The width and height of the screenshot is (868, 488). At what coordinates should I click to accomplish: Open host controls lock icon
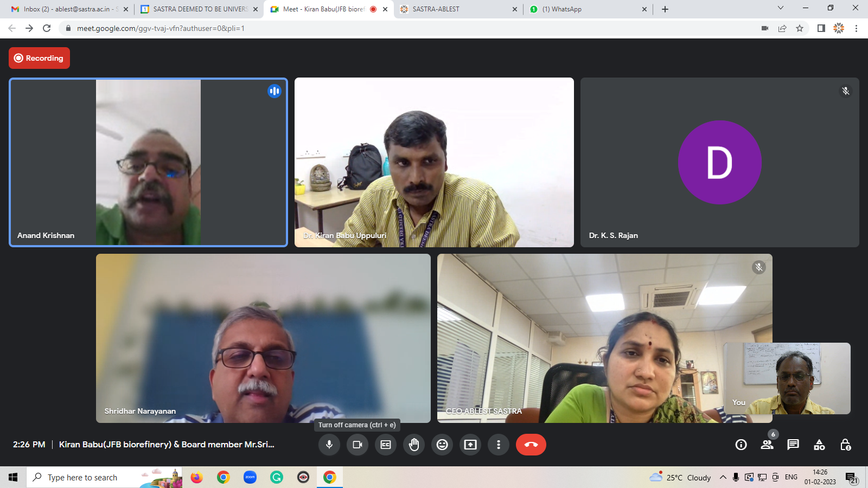tap(845, 445)
